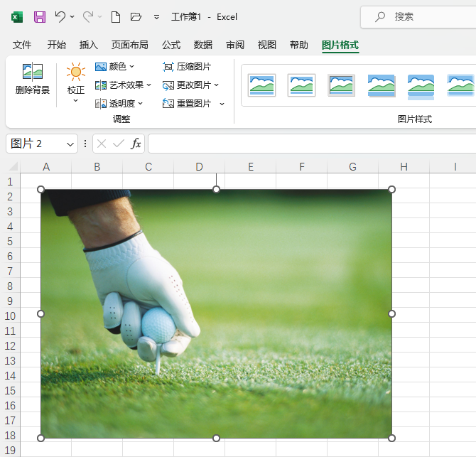Click the Name Box text 图片 2
The image size is (476, 457).
(x=26, y=144)
